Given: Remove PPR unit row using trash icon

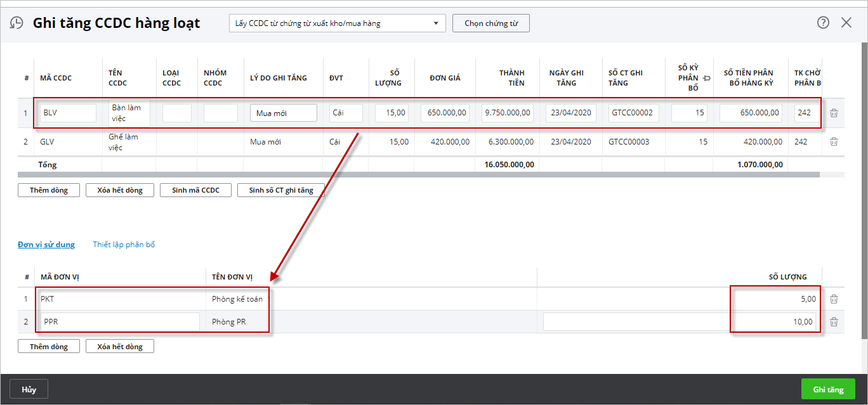Looking at the screenshot, I should tap(834, 322).
